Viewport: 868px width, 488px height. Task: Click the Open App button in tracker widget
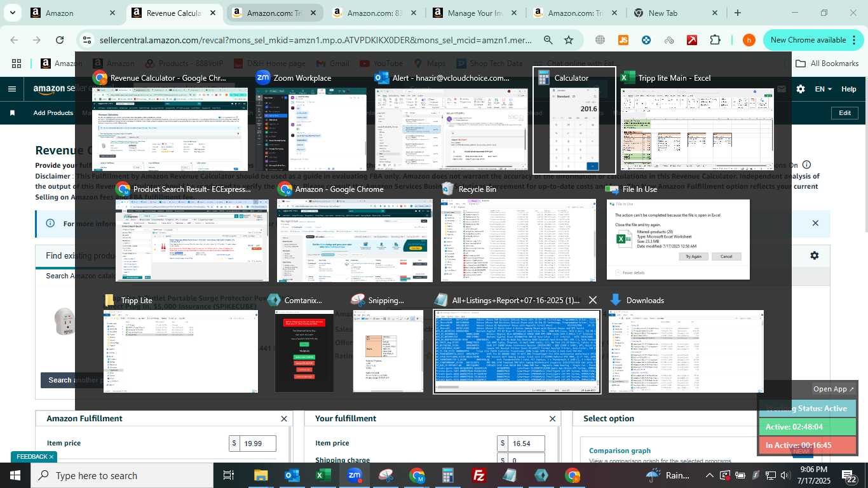point(834,389)
